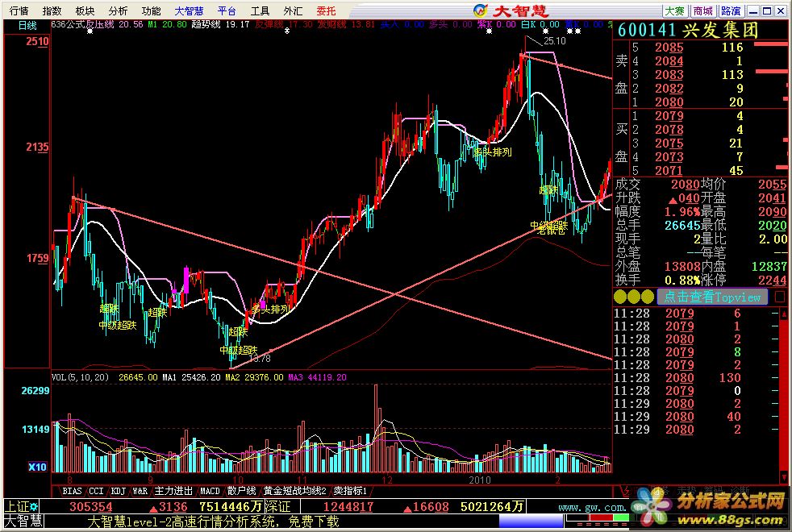The image size is (792, 532).
Task: Open the 委托 trading menu
Action: tap(326, 10)
